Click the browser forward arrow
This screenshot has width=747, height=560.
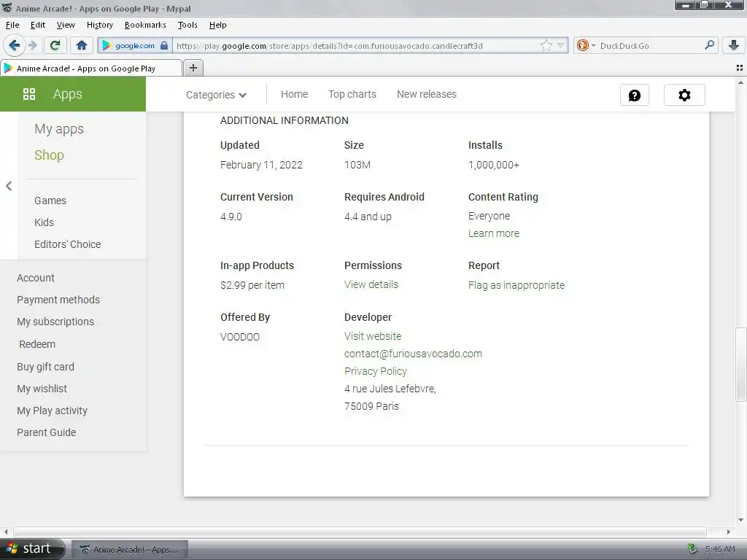click(32, 45)
